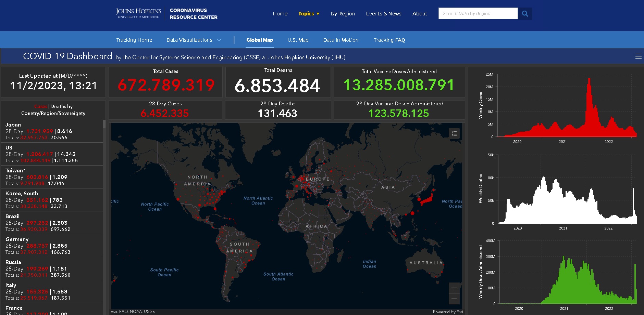Open the map legend list icon
Screen dimensions: 644x315
pos(454,133)
